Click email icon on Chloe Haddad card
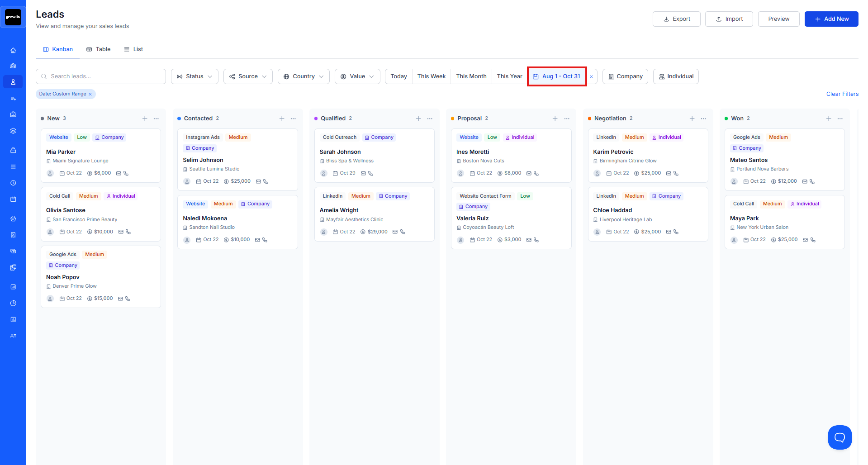The height and width of the screenshot is (465, 868). coord(669,232)
